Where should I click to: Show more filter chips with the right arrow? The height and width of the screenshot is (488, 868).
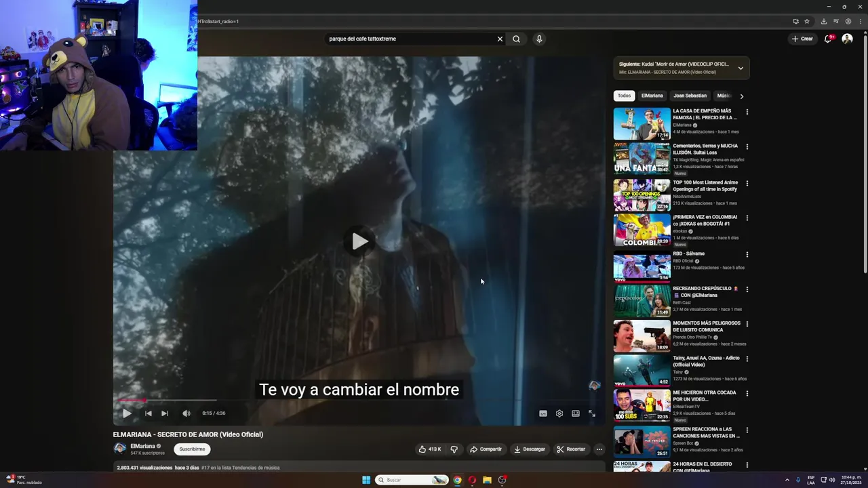point(741,96)
